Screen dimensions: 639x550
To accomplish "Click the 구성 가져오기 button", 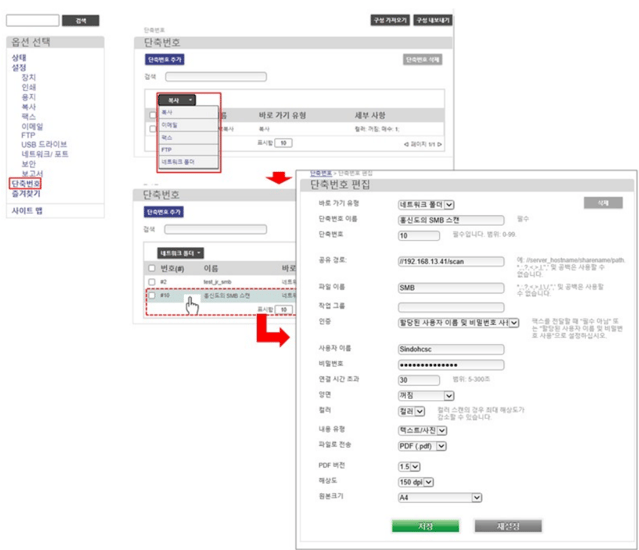I will click(390, 20).
